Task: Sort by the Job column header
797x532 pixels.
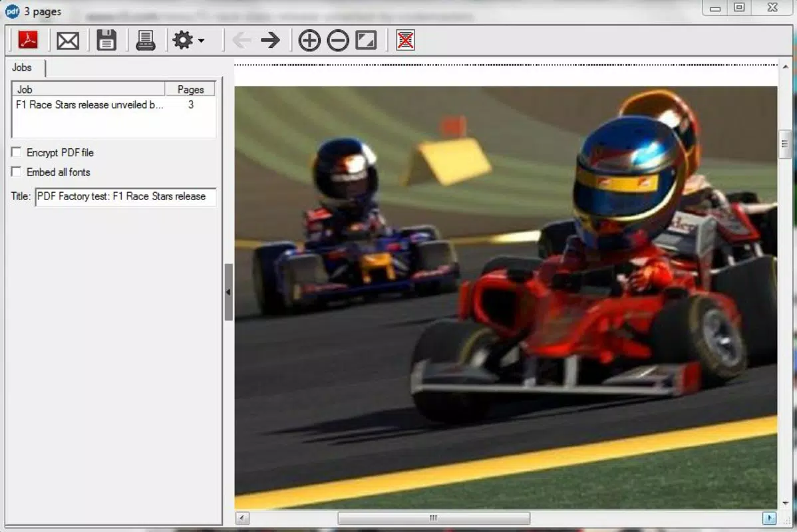Action: 88,89
